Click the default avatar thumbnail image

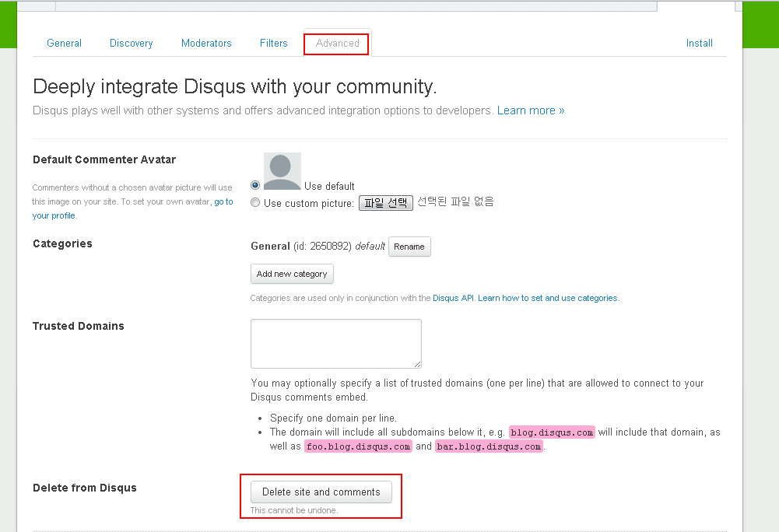[282, 171]
